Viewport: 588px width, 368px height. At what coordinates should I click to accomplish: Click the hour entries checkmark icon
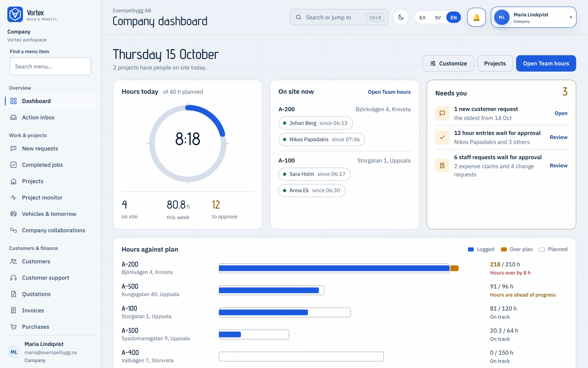pos(442,137)
